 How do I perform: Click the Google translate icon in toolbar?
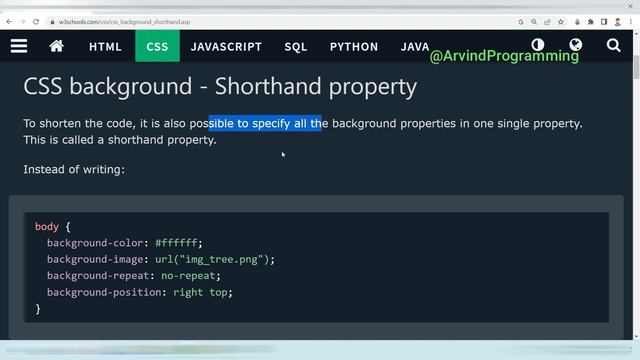point(520,22)
